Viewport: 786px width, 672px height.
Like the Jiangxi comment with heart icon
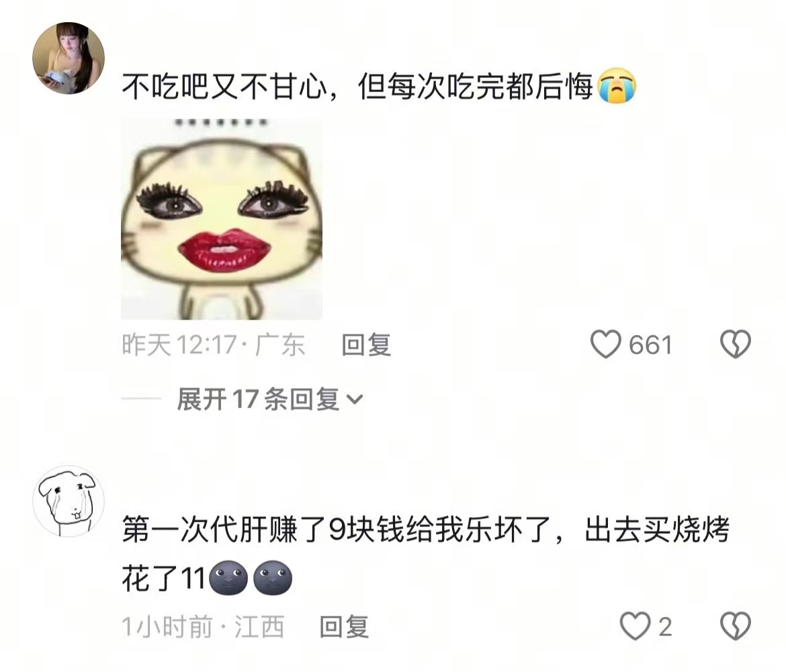point(635,626)
